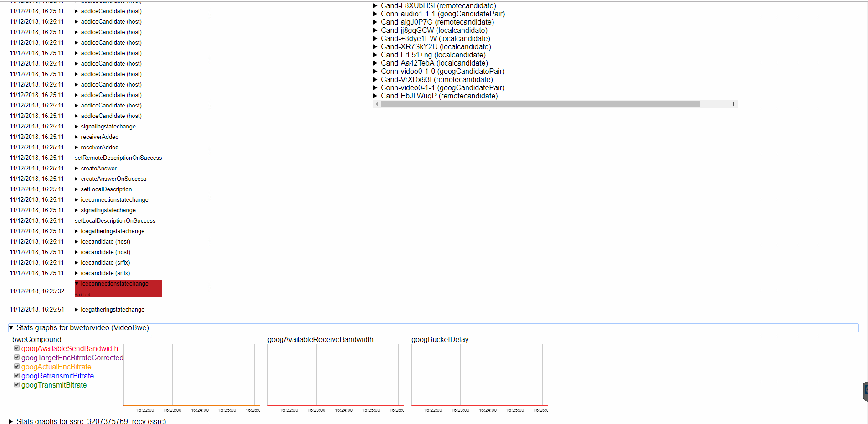Toggle the googTransmitBitrate checkbox
The image size is (868, 424).
[16, 384]
